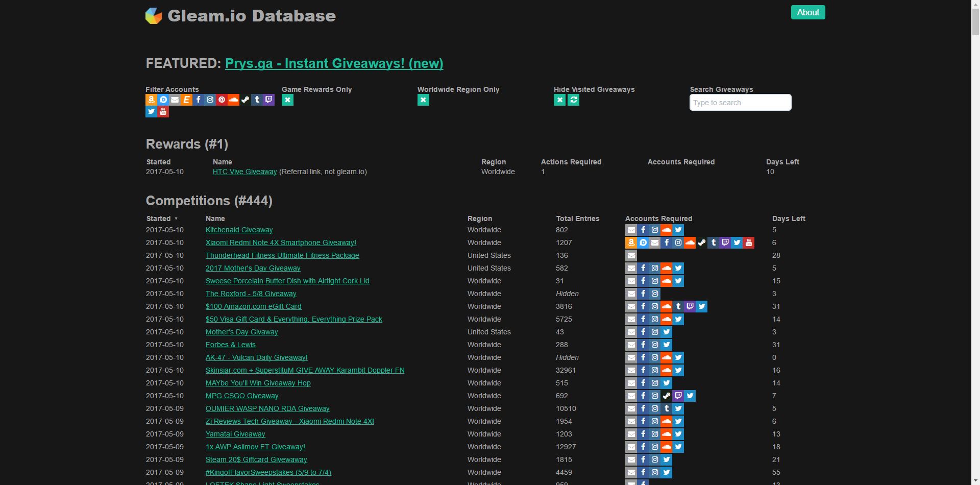Click Tumblr icon in OUMIER WASP NANO RDA row
Viewport: 980px width, 485px height.
666,408
